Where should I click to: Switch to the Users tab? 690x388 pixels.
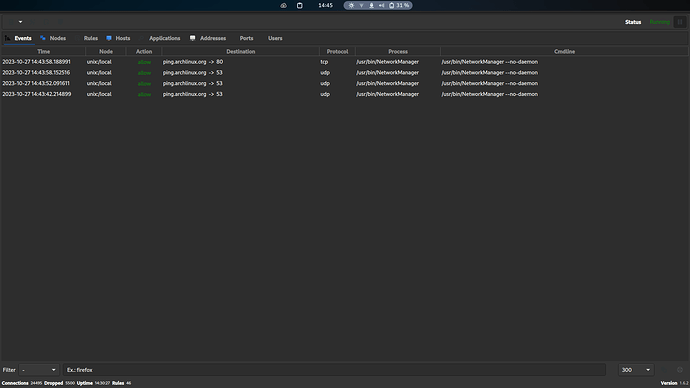[x=275, y=38]
